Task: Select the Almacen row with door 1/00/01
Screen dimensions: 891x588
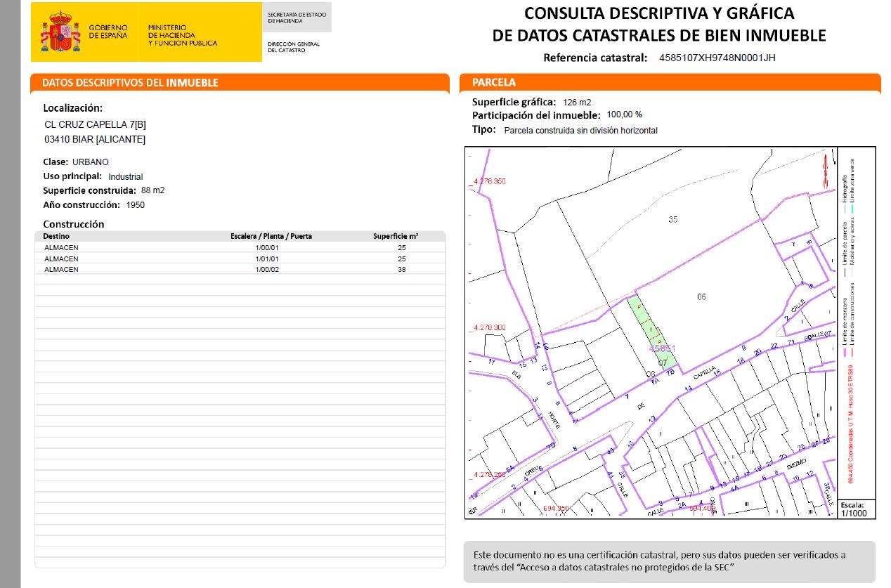Action: pos(239,248)
